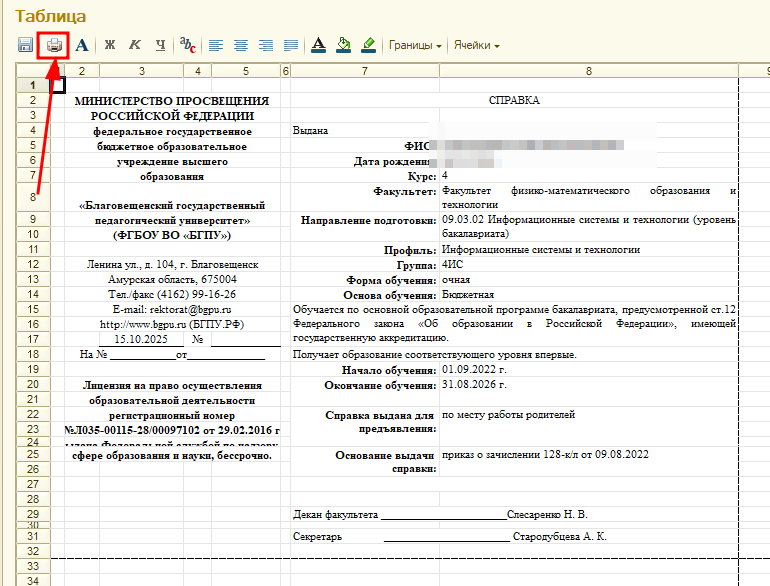This screenshot has height=586, width=770.
Task: Choose the cell fill color
Action: click(x=344, y=45)
